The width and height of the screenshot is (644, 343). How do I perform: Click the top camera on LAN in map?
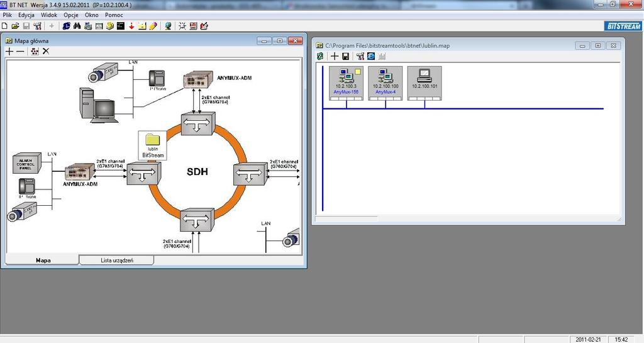pyautogui.click(x=104, y=72)
